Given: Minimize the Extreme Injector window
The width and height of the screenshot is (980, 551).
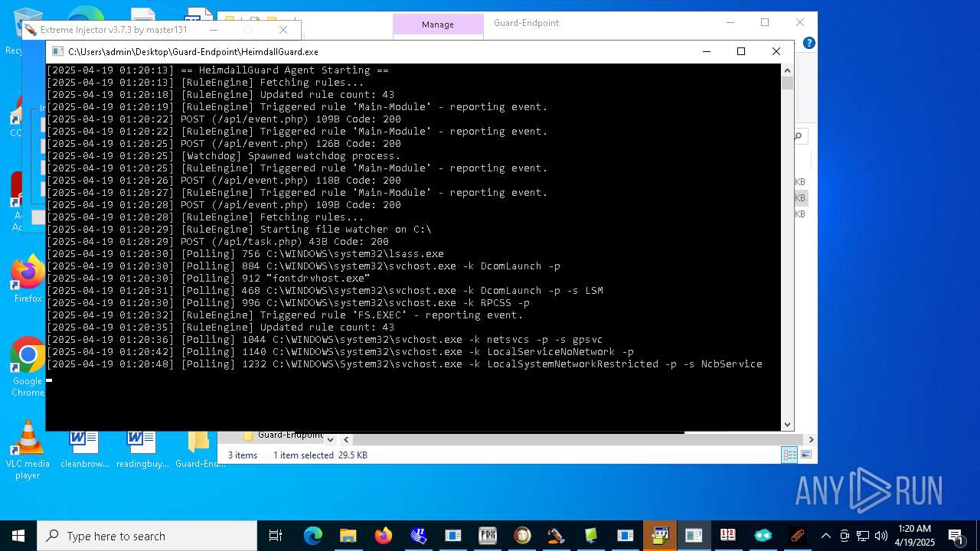Looking at the screenshot, I should click(214, 30).
